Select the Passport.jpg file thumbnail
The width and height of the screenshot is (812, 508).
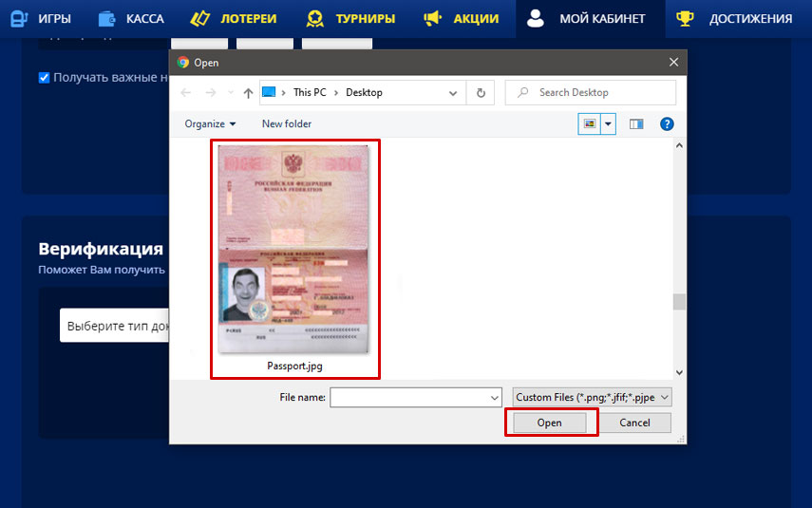(x=293, y=252)
